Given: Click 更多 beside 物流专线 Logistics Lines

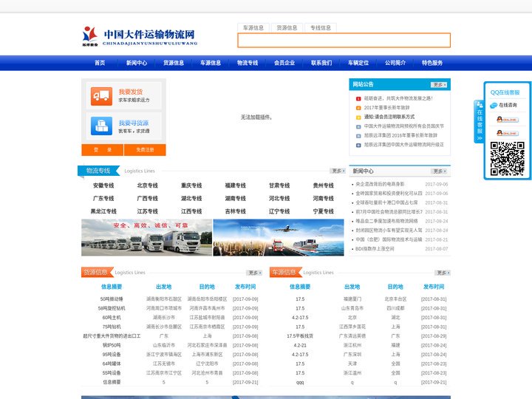Looking at the screenshot, I should point(338,171).
